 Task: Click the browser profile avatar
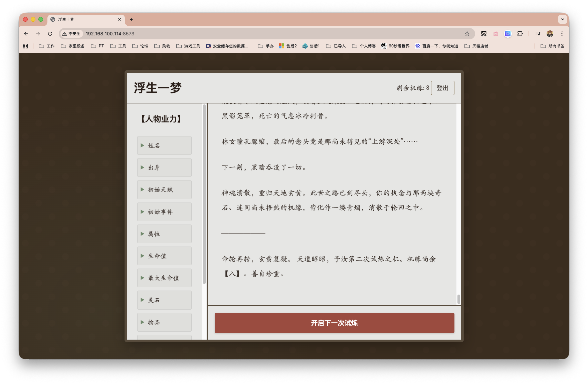tap(550, 34)
